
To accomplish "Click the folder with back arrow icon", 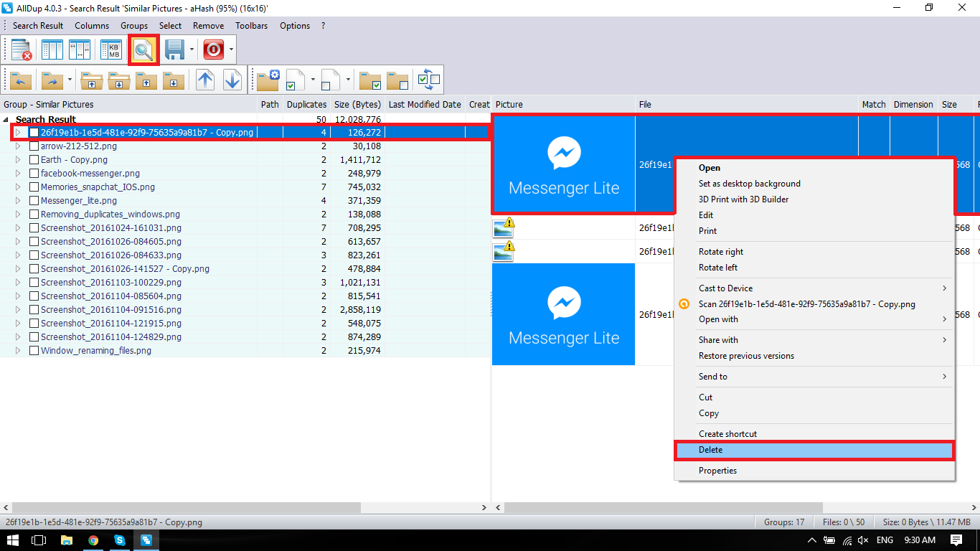I will coord(22,80).
